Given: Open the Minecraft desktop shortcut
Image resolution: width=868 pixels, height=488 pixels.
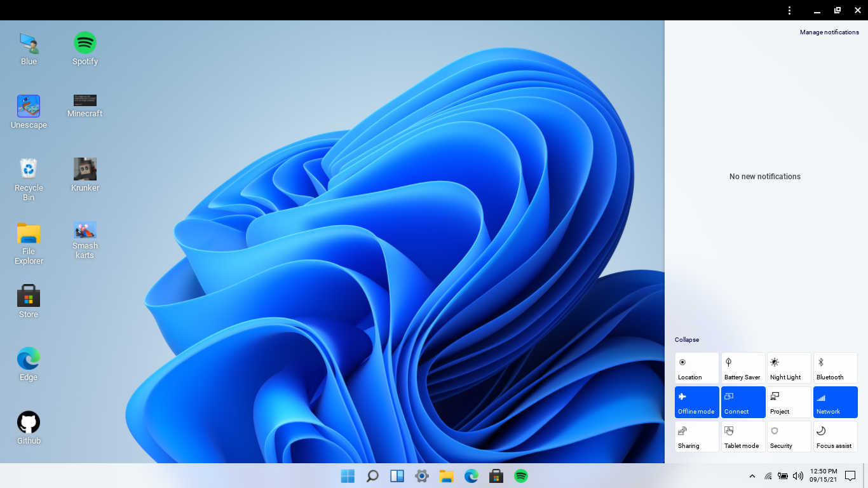Looking at the screenshot, I should point(85,107).
